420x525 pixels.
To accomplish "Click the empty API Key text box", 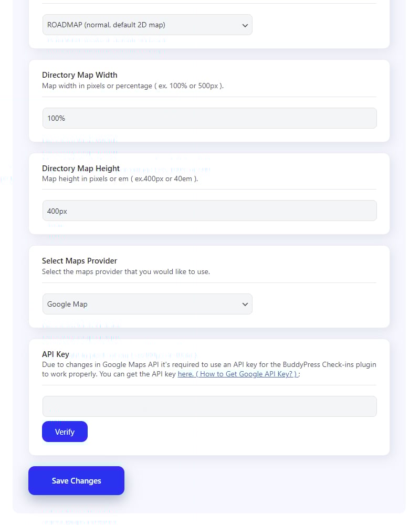I will click(x=209, y=406).
